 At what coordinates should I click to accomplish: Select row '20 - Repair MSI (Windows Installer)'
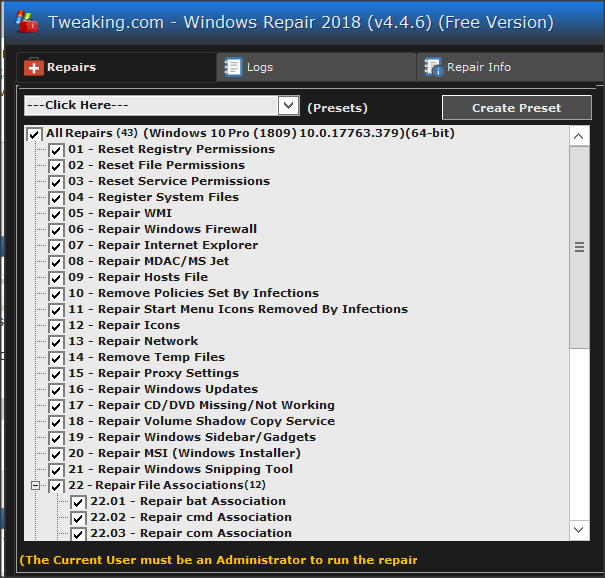pos(184,453)
